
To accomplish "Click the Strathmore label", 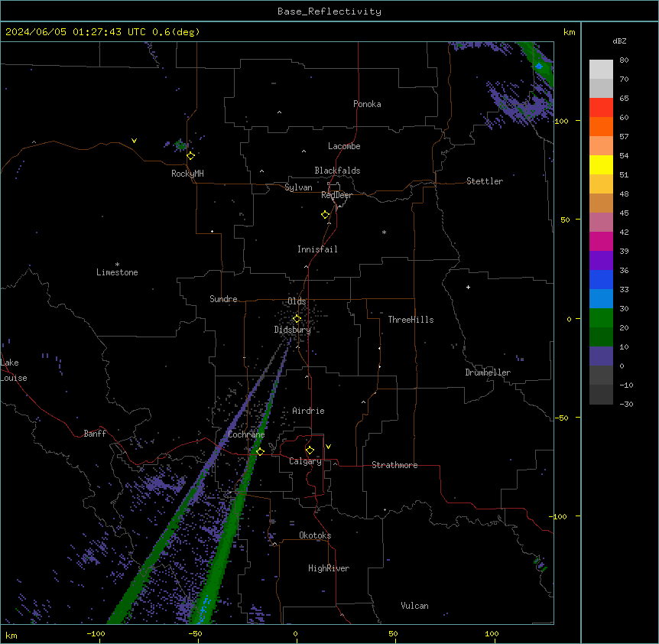I will point(394,465).
